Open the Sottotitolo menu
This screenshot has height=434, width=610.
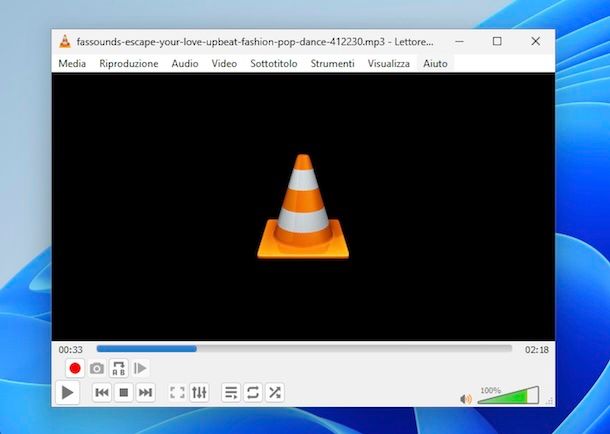pos(274,63)
